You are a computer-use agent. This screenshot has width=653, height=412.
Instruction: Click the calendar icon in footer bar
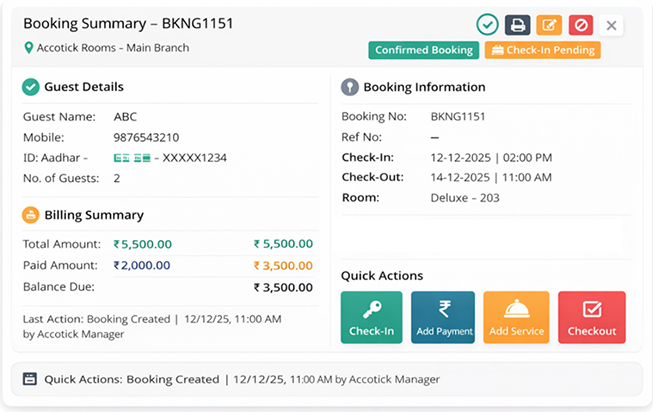(x=29, y=379)
